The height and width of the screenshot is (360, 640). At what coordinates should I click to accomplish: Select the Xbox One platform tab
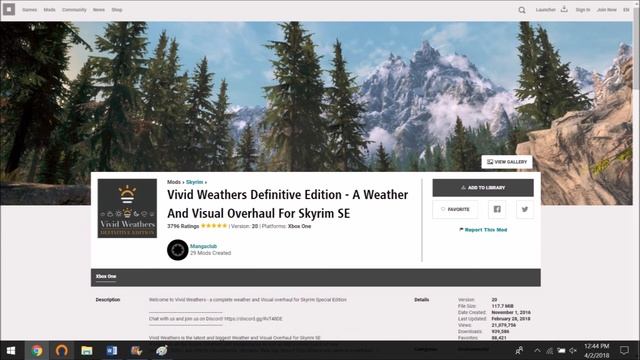tap(106, 276)
